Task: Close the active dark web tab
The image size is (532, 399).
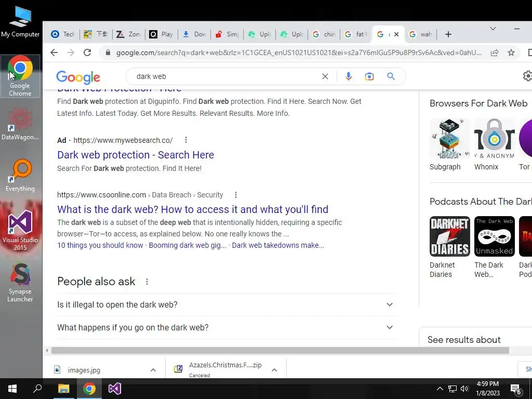Action: click(396, 34)
